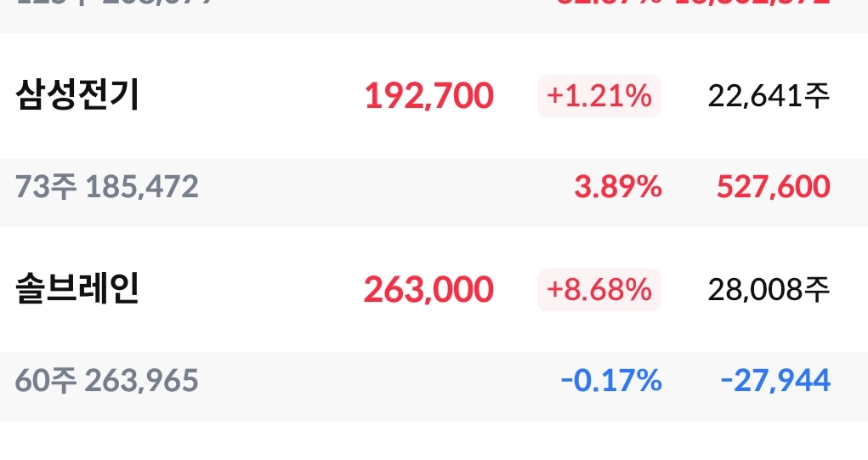Tap the 263,965 average purchase price
The height and width of the screenshot is (460, 868).
pyautogui.click(x=141, y=380)
